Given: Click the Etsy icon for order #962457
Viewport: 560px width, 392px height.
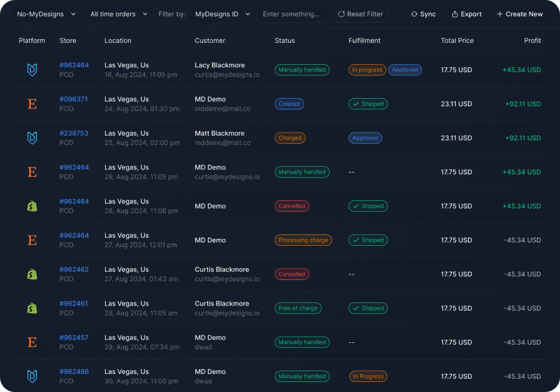Looking at the screenshot, I should point(32,342).
